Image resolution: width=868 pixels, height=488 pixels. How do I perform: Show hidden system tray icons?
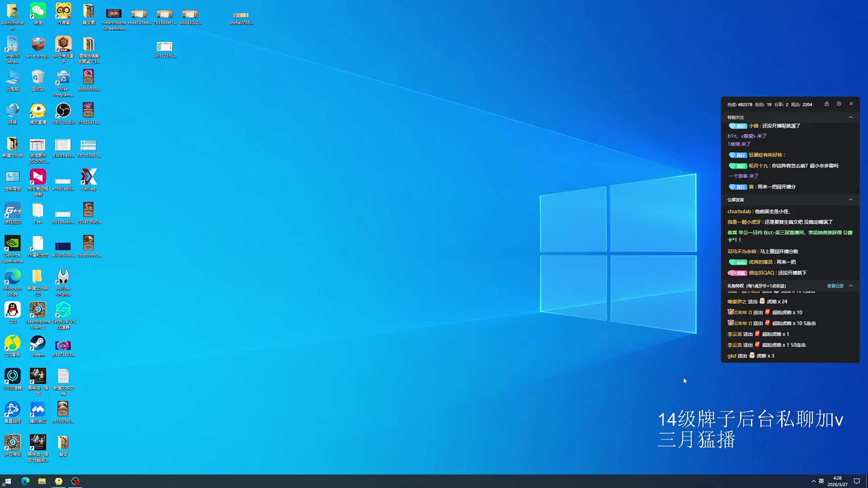point(813,481)
